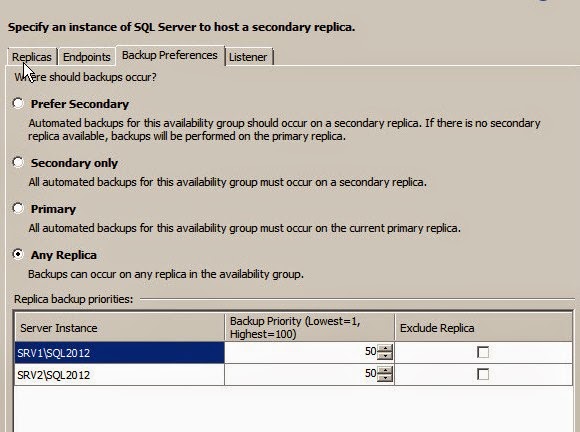This screenshot has height=432, width=580.
Task: Increase backup priority for SRV2\SQL2012
Action: point(385,370)
